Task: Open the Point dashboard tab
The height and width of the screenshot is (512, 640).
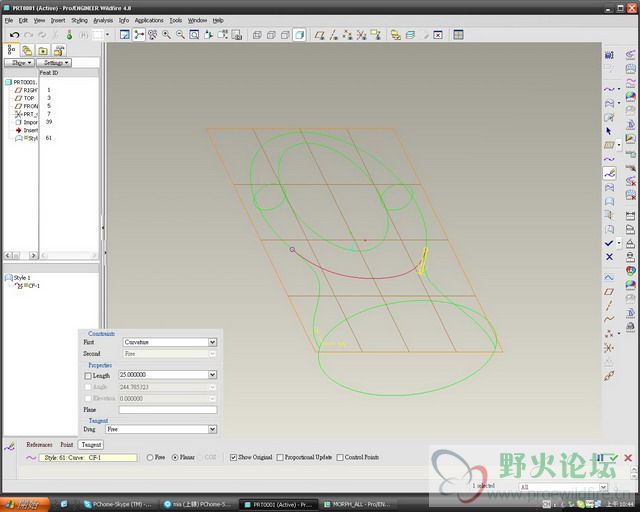Action: tap(67, 445)
